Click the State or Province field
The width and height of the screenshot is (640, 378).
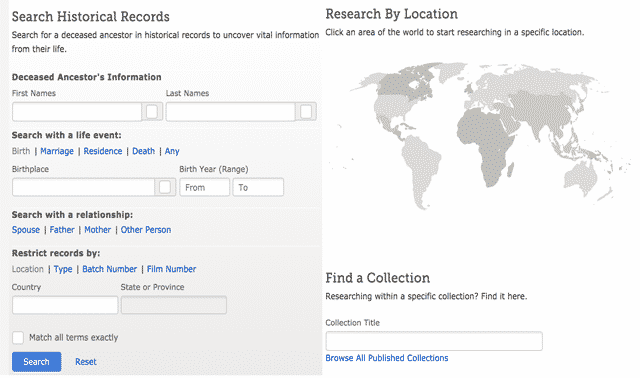pos(174,305)
